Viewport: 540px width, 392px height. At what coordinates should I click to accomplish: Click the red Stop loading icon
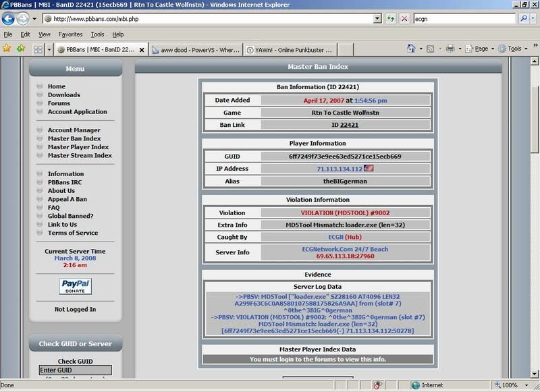click(x=404, y=19)
